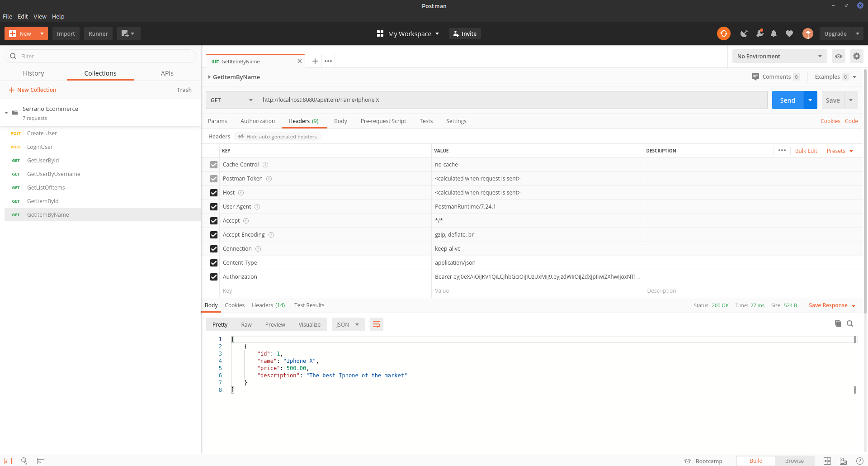Image resolution: width=868 pixels, height=466 pixels.
Task: Open the help question mark icon
Action: (x=859, y=461)
